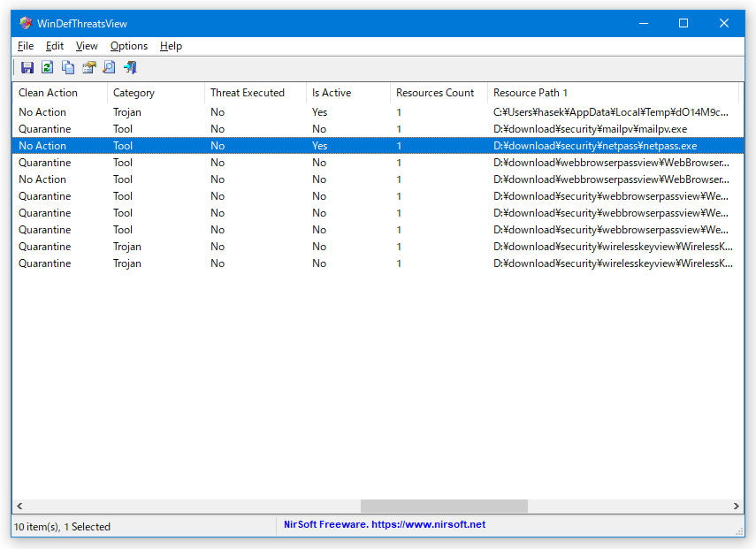Click the Refresh toolbar icon
This screenshot has width=756, height=549.
47,67
